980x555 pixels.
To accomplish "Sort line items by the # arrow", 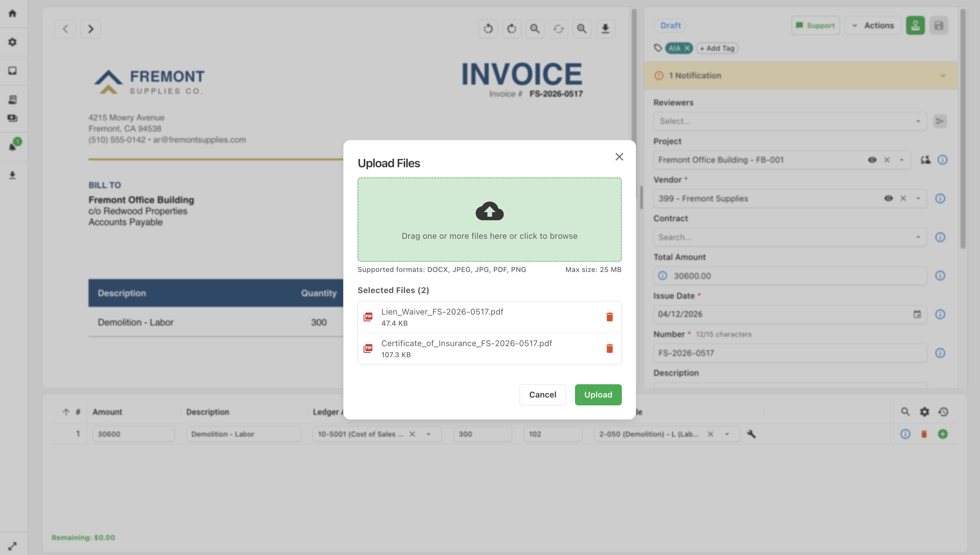I will point(66,412).
